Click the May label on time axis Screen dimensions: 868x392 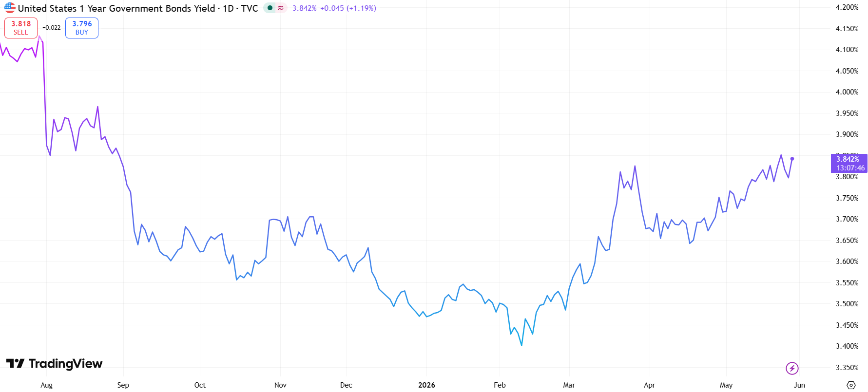coord(726,385)
